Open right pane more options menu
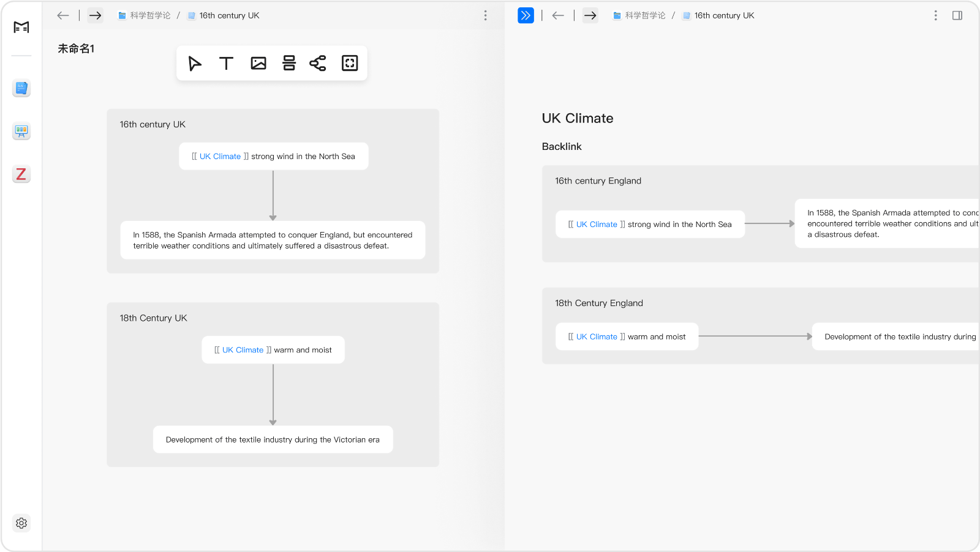 [x=935, y=16]
